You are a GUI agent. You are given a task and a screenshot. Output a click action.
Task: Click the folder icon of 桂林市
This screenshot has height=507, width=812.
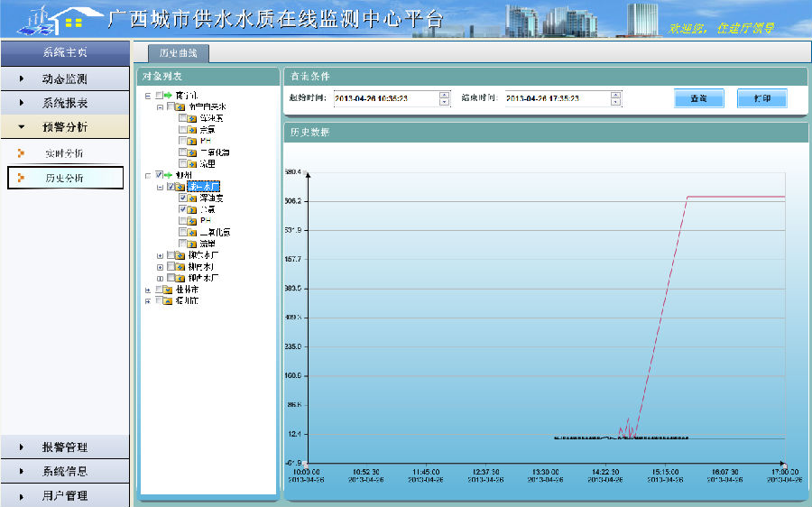[x=168, y=290]
